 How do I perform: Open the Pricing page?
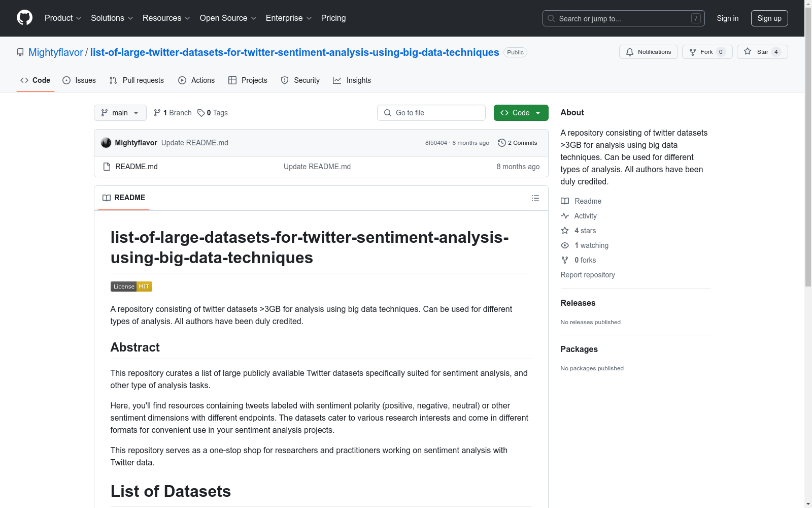(333, 18)
